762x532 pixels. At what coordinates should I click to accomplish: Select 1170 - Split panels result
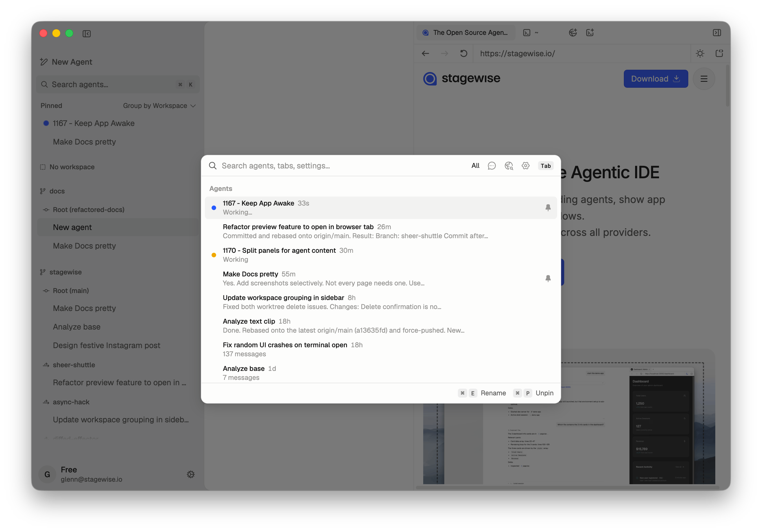[x=381, y=255]
